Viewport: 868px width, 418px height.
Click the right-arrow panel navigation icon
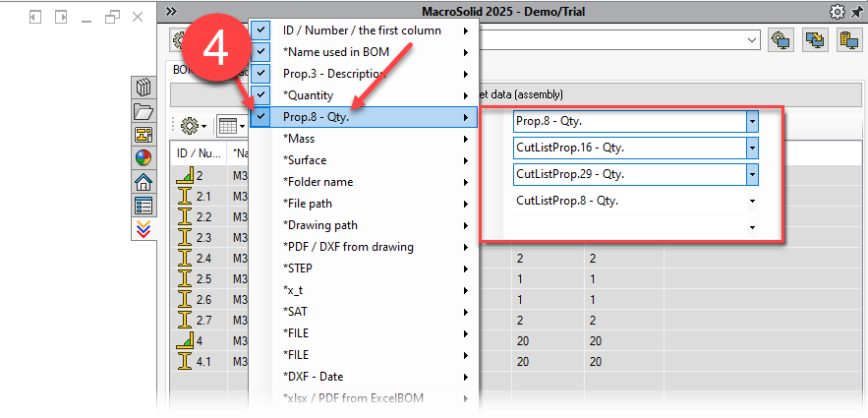pos(61,17)
